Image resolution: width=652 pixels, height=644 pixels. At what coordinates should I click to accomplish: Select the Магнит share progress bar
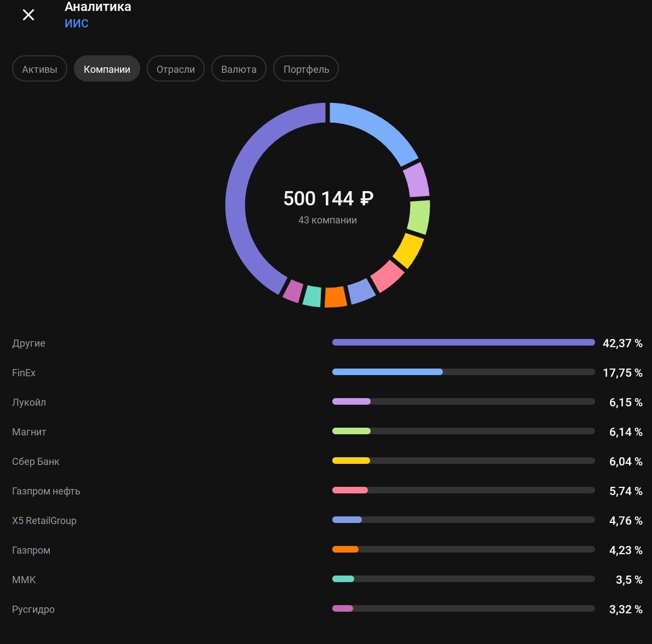[464, 431]
